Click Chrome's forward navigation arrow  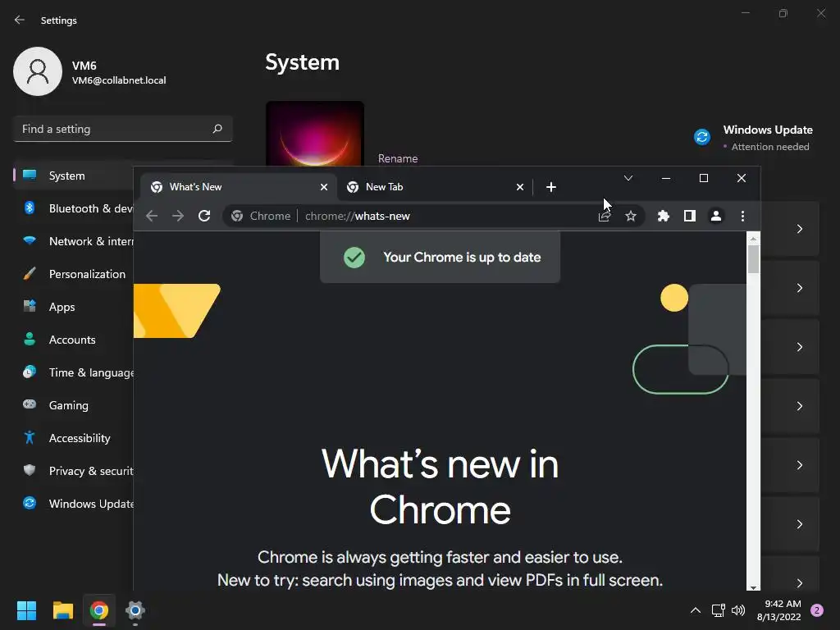click(178, 216)
